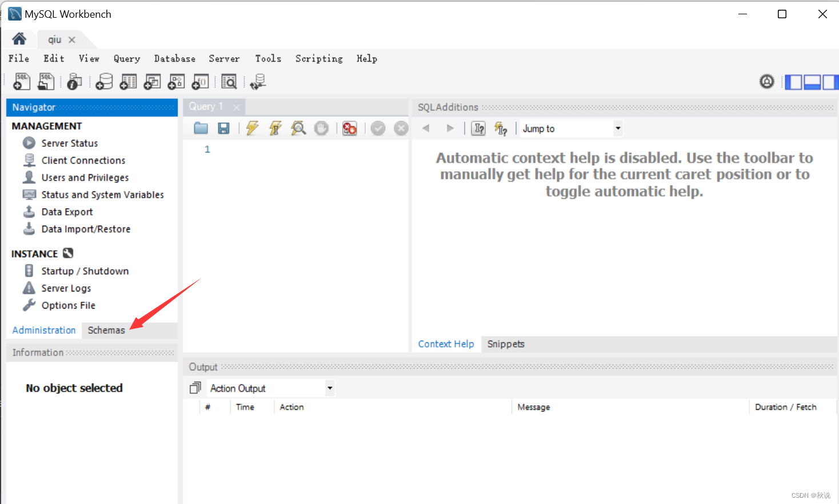This screenshot has height=504, width=839.
Task: Click into the SQL editor line 1
Action: pyautogui.click(x=309, y=149)
